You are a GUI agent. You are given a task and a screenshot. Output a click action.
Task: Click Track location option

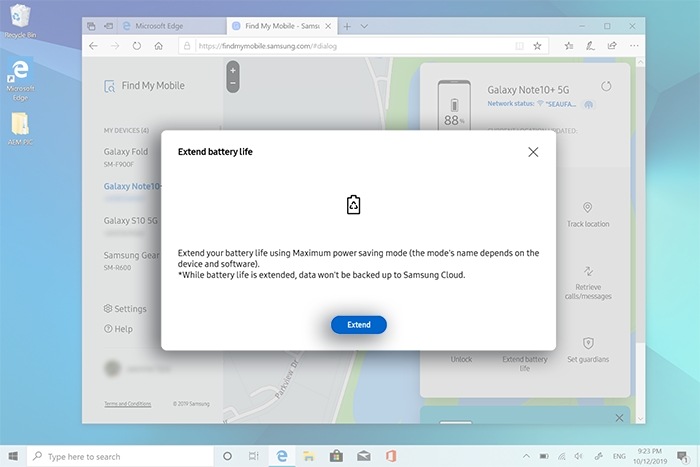coord(588,215)
